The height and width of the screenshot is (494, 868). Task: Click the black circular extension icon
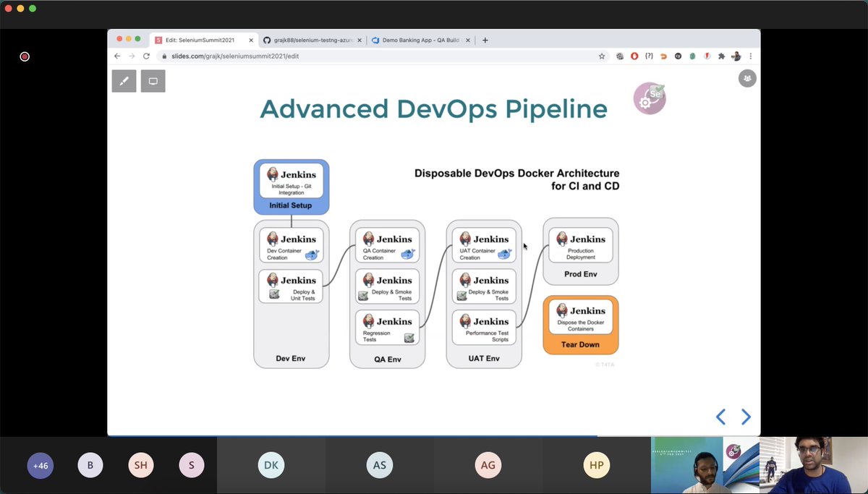678,56
